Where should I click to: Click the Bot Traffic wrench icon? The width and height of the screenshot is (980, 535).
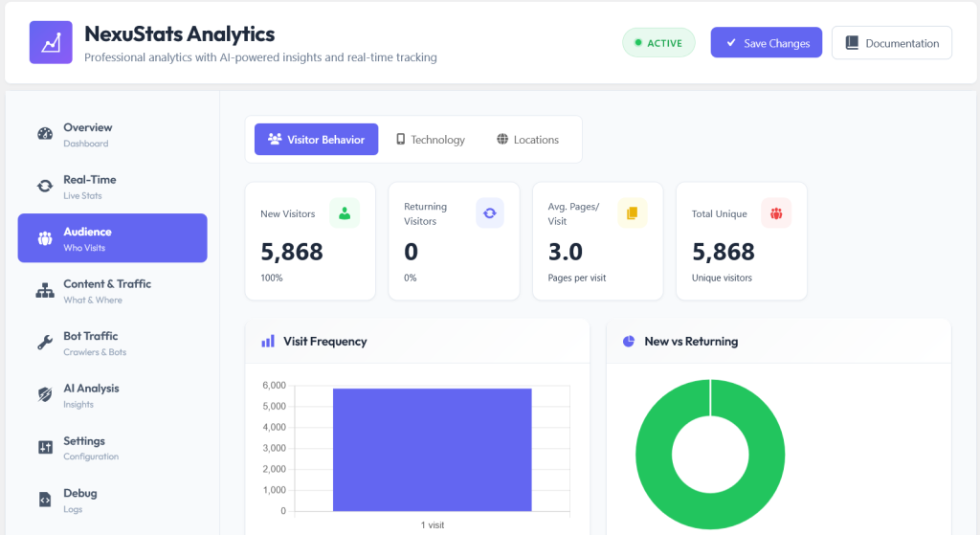pos(45,343)
